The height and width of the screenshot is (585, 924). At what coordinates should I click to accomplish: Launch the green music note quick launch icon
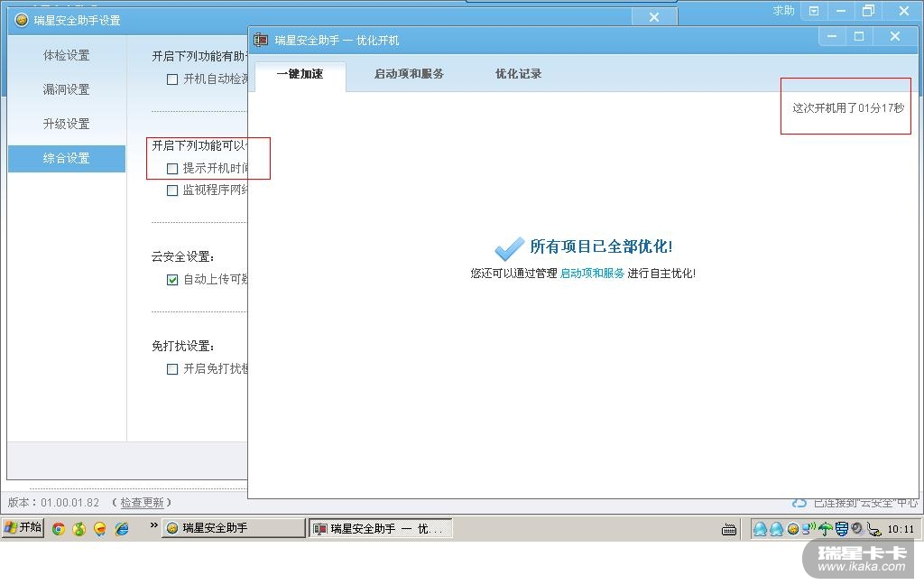tap(79, 528)
